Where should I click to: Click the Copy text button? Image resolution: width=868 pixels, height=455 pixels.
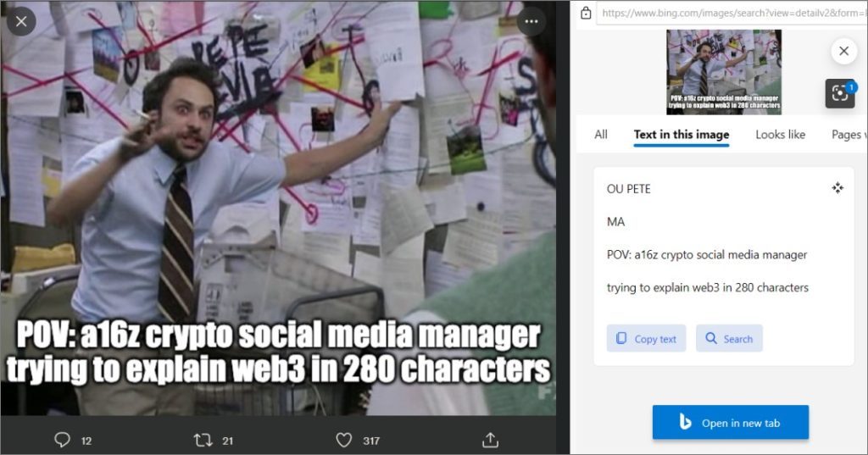coord(646,338)
